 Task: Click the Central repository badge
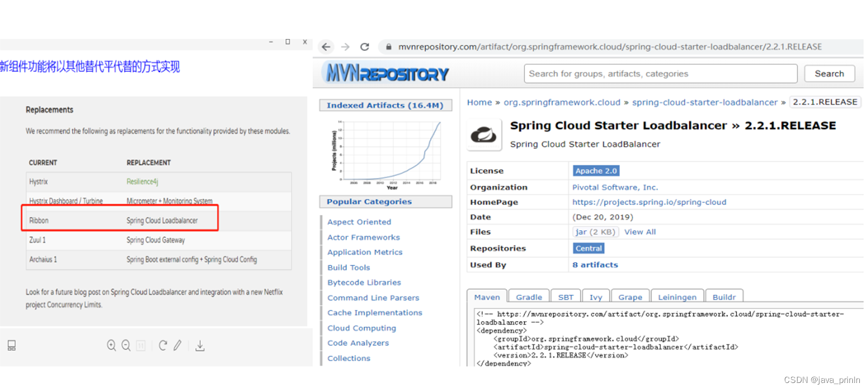[588, 248]
